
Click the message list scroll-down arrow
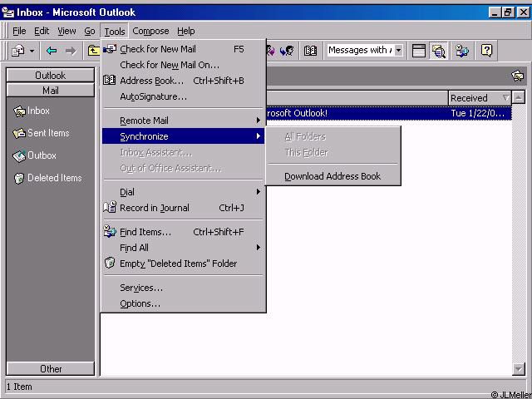point(519,368)
